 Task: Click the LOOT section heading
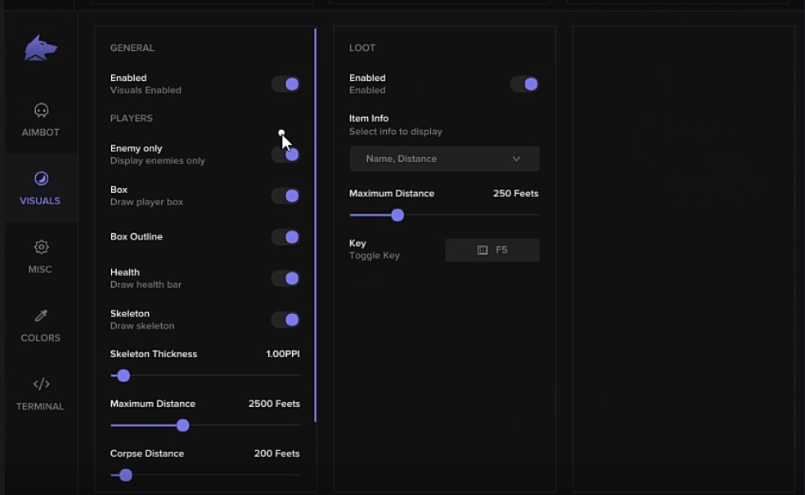(x=362, y=48)
